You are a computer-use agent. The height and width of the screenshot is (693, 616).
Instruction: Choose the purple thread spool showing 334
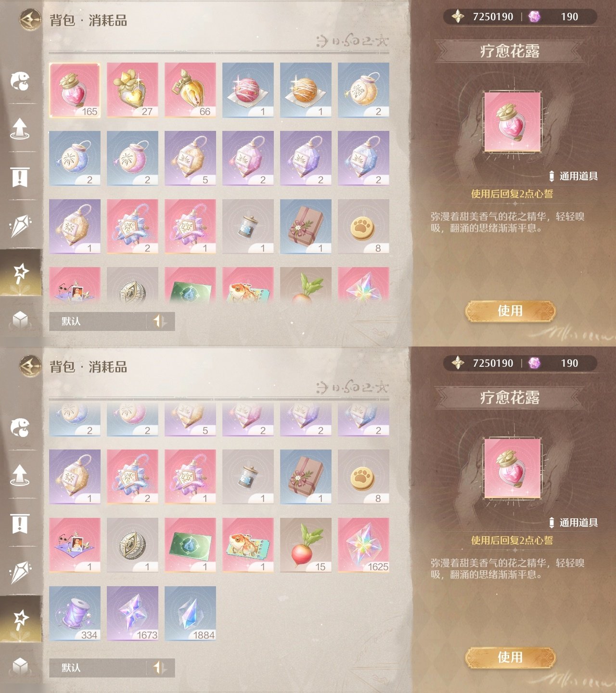point(75,614)
